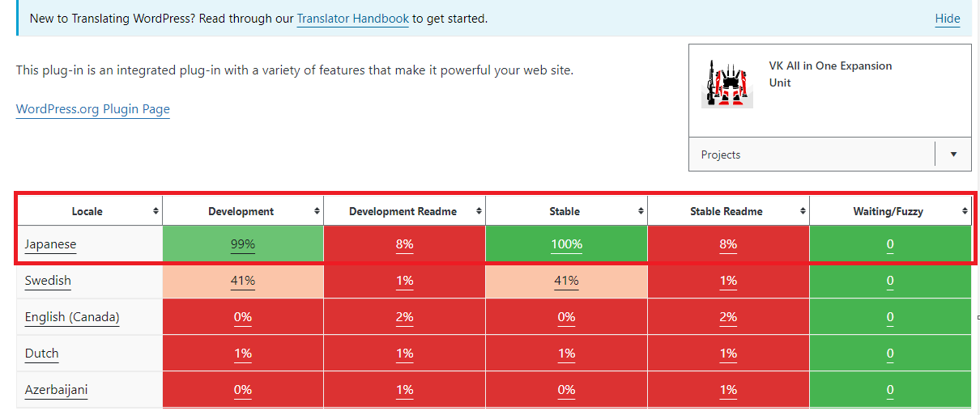Click the VK All in One Expansion Unit plugin icon
The image size is (980, 415).
pos(726,83)
